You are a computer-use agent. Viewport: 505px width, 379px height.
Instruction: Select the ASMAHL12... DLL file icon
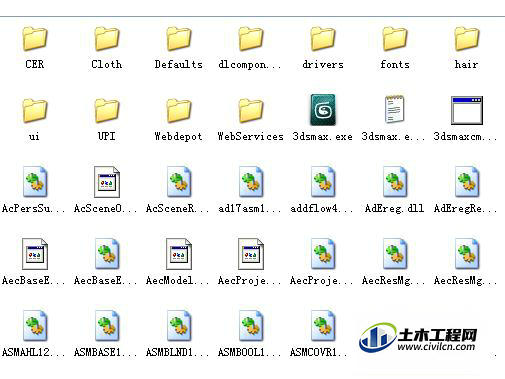click(35, 326)
